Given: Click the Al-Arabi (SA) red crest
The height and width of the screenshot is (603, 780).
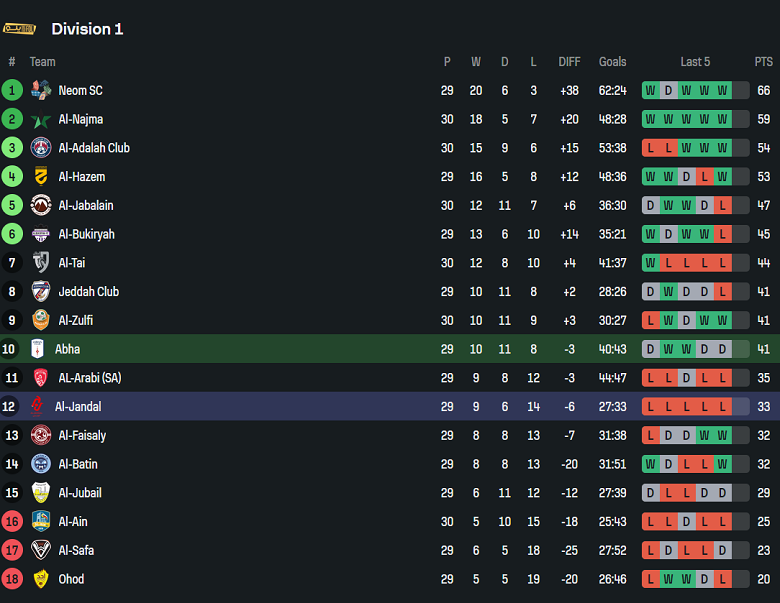Looking at the screenshot, I should [41, 378].
